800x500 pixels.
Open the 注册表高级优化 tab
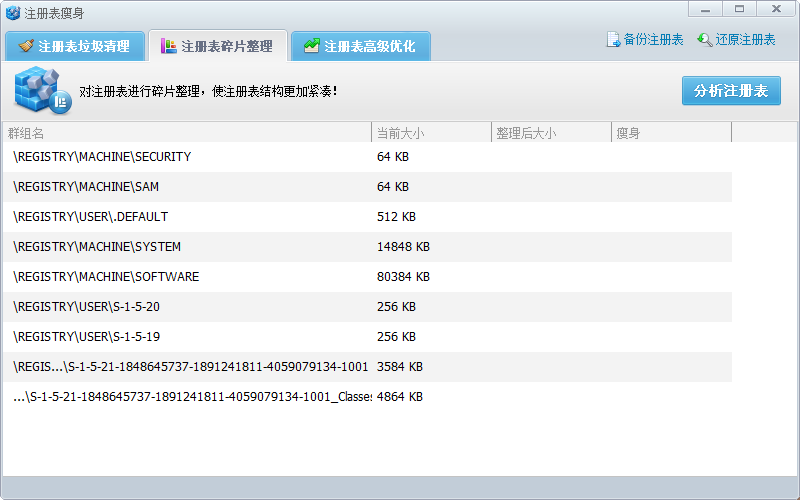pos(360,46)
